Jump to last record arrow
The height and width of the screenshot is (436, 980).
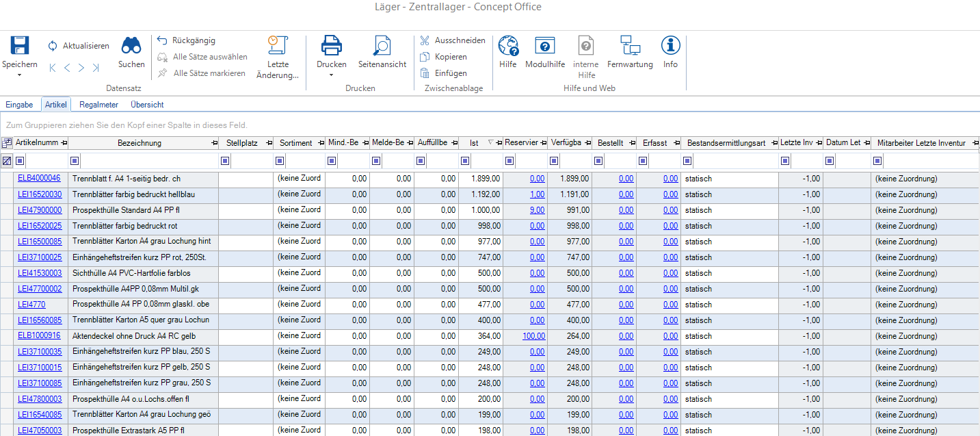click(96, 68)
